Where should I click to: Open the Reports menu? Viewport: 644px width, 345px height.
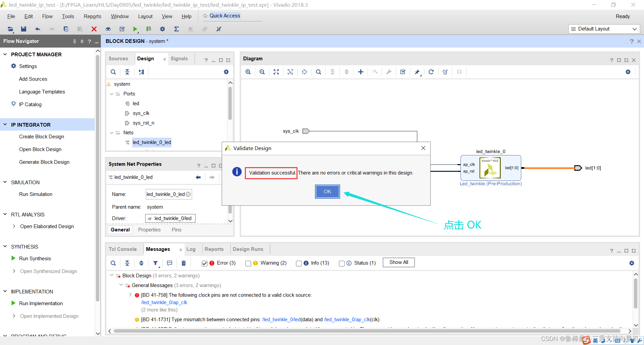[92, 16]
